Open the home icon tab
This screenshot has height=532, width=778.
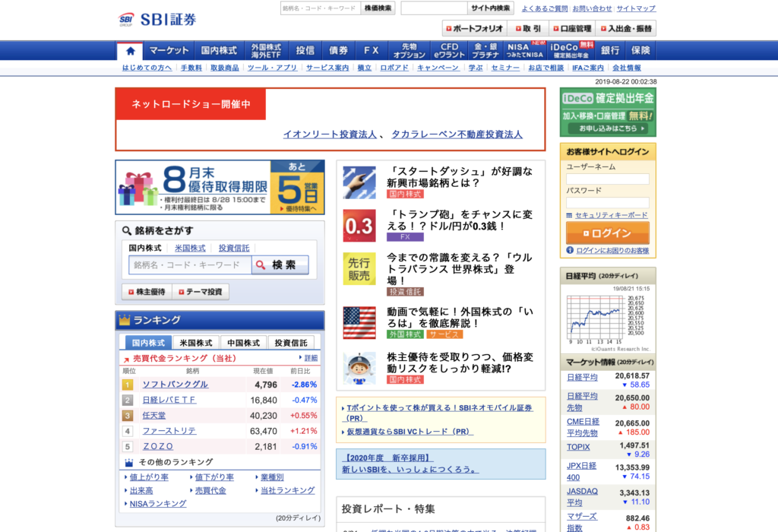click(131, 51)
